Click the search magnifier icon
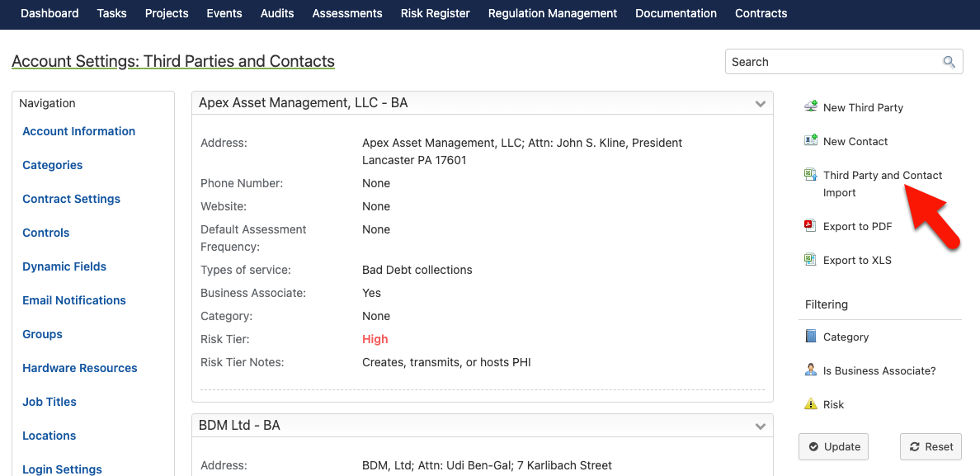Screen dimensions: 980x476 tap(949, 62)
